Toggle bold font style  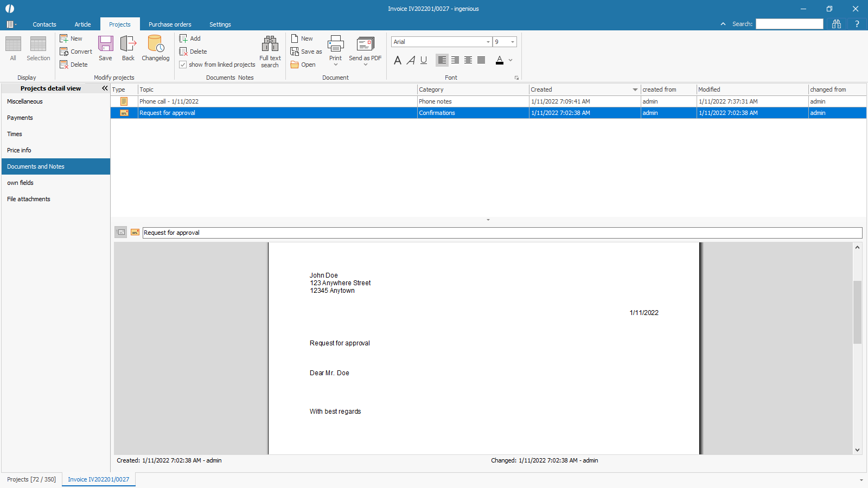coord(398,60)
